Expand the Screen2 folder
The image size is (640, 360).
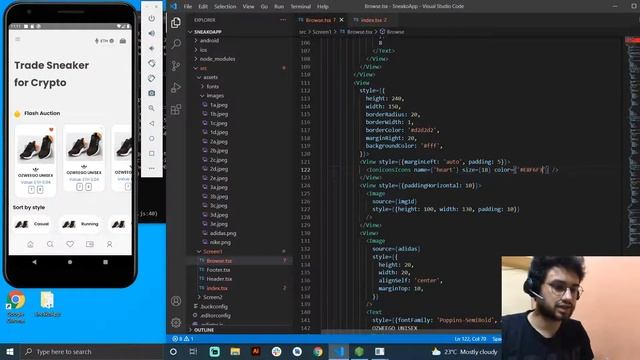(213, 297)
